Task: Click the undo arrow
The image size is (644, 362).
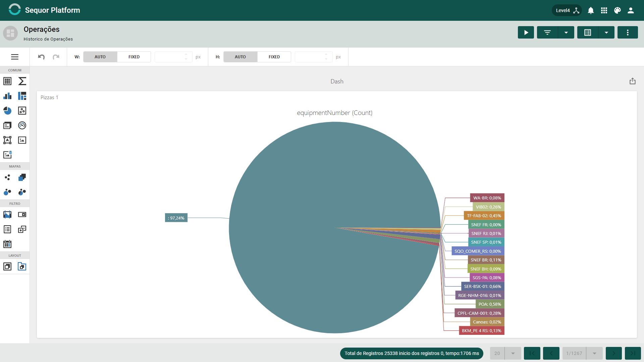Action: click(41, 57)
